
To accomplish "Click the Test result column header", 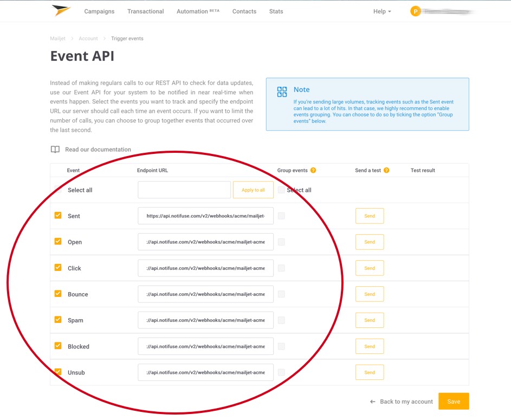I will [423, 170].
